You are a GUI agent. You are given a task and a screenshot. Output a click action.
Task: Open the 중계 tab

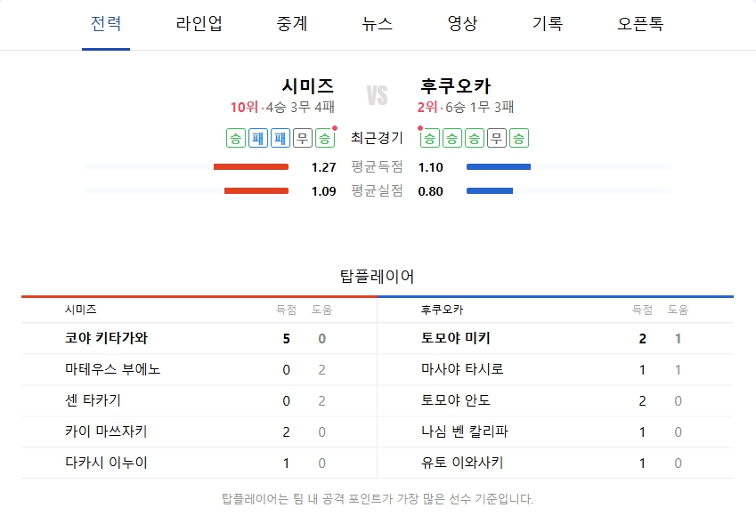coord(292,24)
